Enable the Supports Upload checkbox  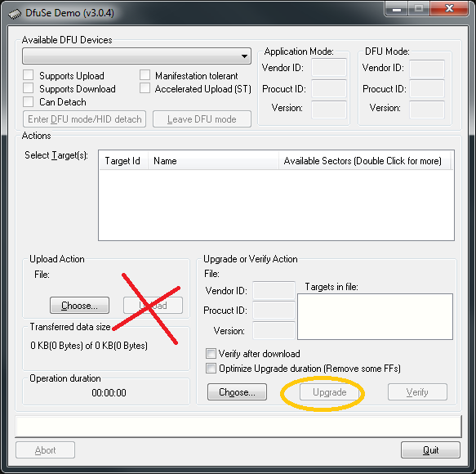coord(29,75)
